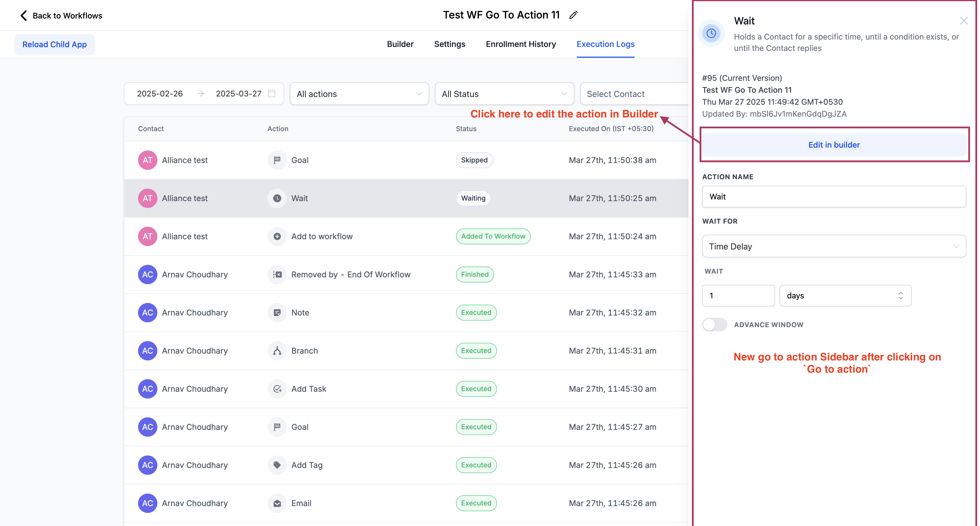This screenshot has width=980, height=526.
Task: Click the back arrow to Workflows
Action: [24, 16]
